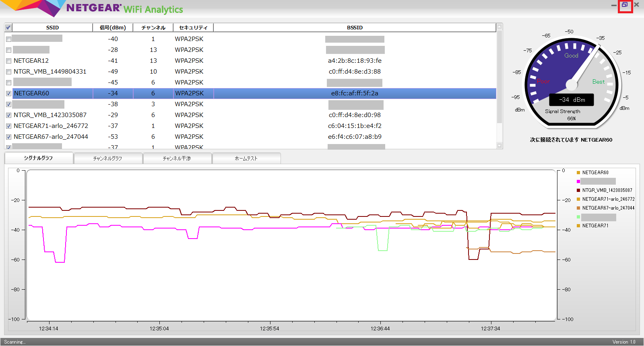Click BSSID c6:04:15:1b:e4:f2

(x=355, y=126)
